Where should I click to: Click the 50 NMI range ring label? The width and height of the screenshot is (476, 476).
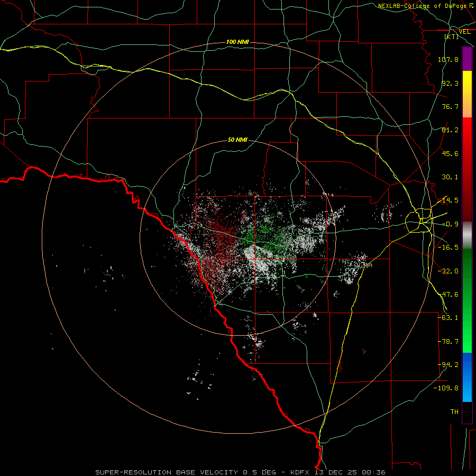237,140
